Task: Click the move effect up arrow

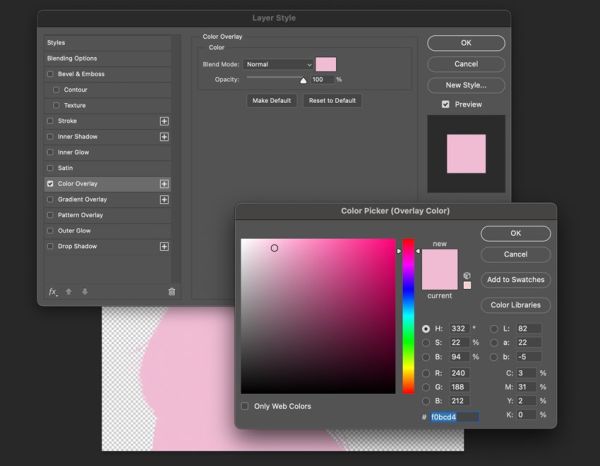Action: [x=69, y=292]
